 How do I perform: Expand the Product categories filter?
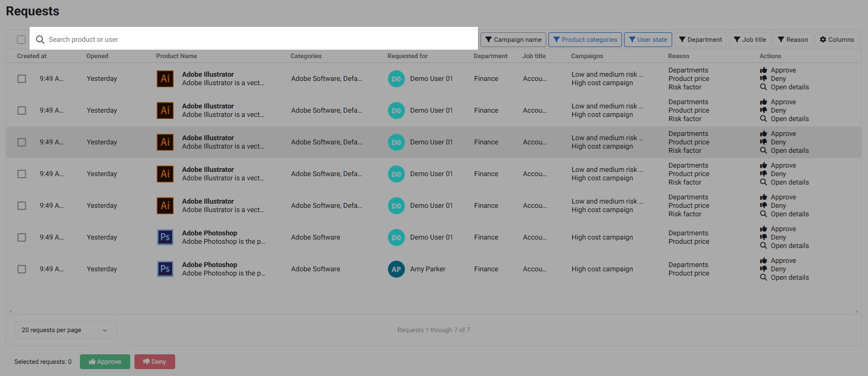585,40
